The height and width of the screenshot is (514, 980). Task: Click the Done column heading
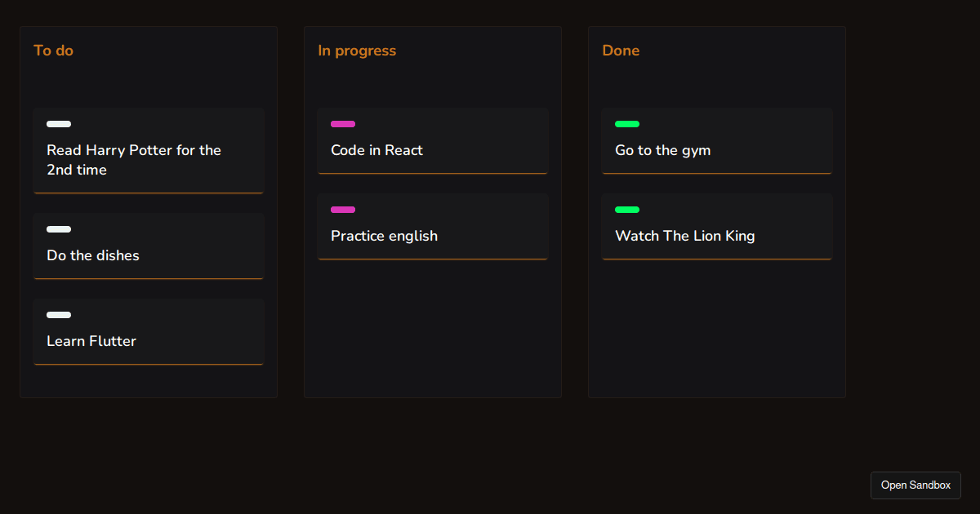click(621, 51)
